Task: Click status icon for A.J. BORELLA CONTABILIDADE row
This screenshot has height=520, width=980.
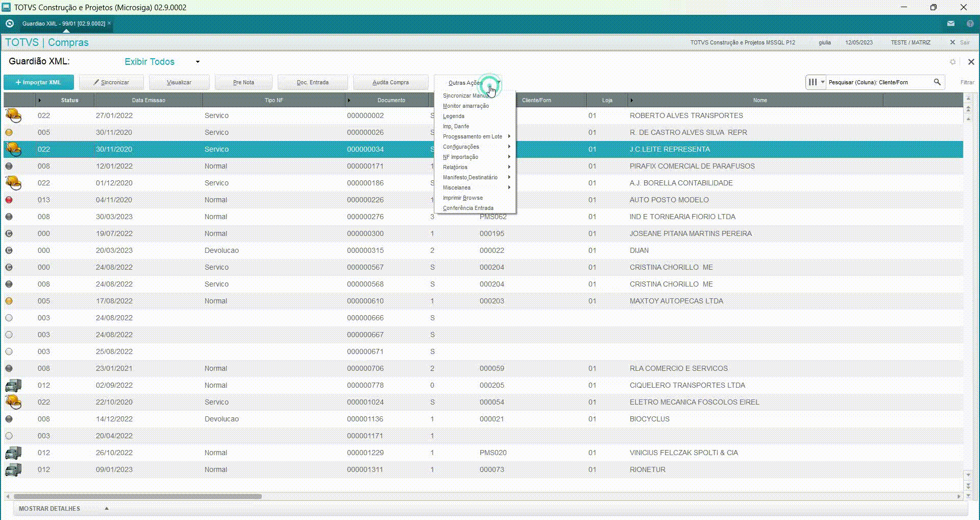Action: [13, 183]
